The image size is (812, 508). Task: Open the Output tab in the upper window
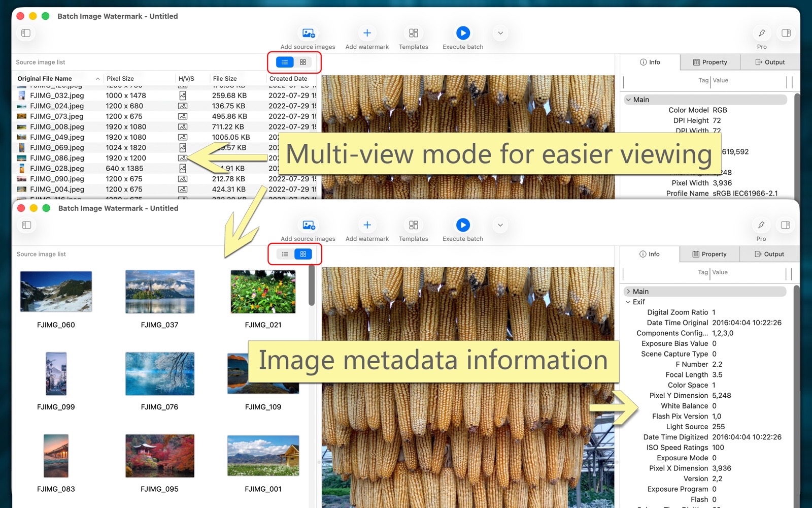770,62
